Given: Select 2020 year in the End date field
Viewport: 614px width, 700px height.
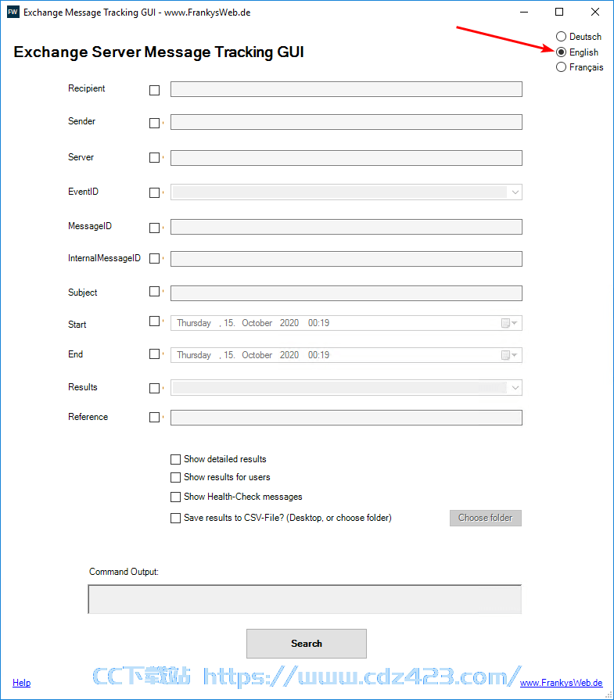Looking at the screenshot, I should [x=289, y=355].
